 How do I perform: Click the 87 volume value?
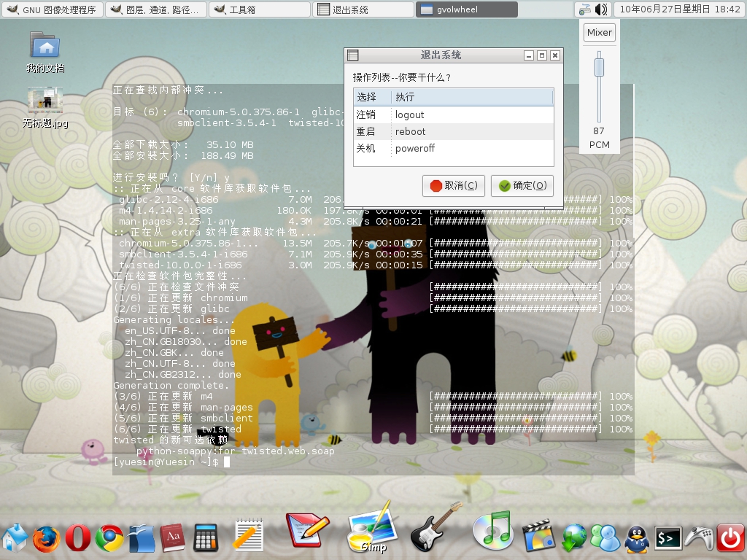click(599, 131)
